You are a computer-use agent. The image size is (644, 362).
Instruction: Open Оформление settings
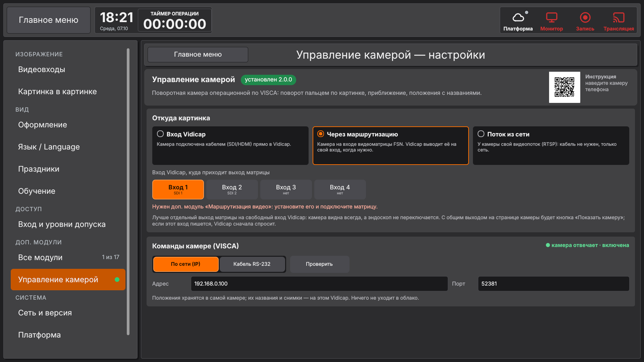click(x=68, y=125)
